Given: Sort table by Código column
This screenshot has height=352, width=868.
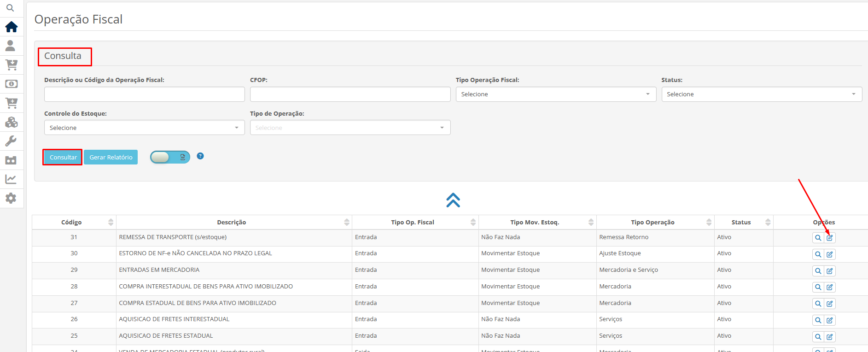Looking at the screenshot, I should click(74, 222).
